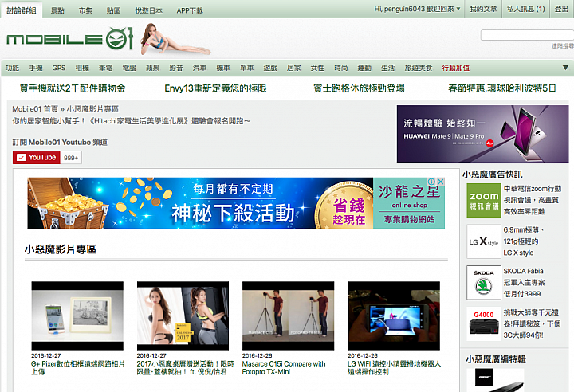The image size is (574, 392).
Task: Click the ad info icon on banner
Action: (432, 182)
